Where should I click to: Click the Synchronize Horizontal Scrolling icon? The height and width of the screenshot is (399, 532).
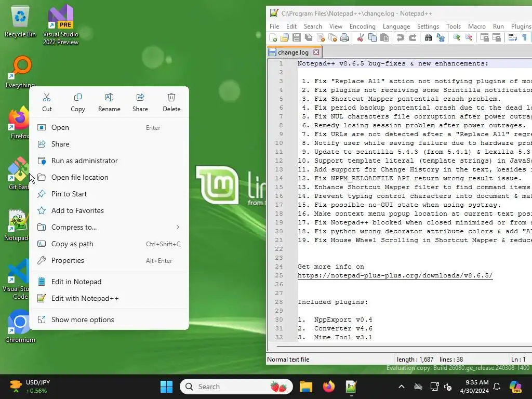tap(496, 37)
